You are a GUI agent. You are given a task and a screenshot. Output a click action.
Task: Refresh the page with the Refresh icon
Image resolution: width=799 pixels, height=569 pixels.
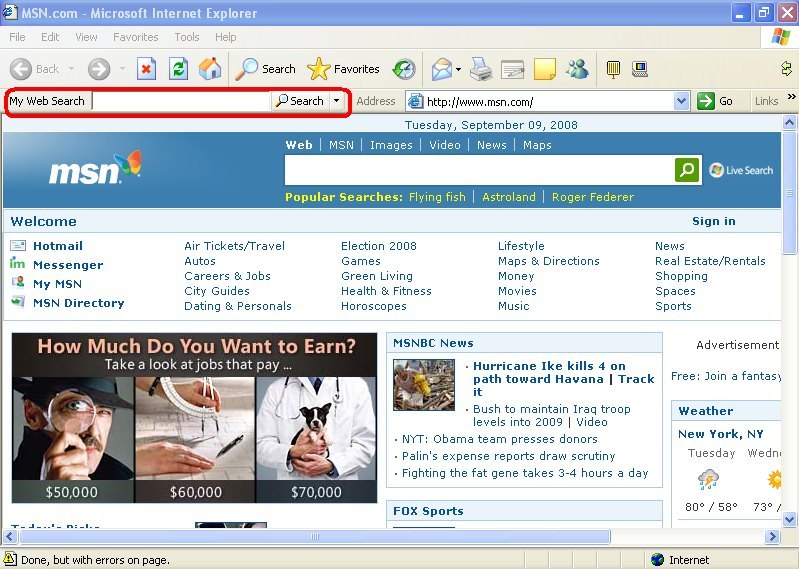178,69
